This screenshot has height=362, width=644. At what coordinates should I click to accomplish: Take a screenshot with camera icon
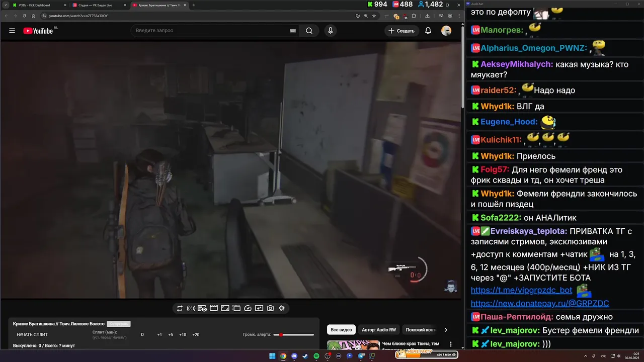(271, 308)
